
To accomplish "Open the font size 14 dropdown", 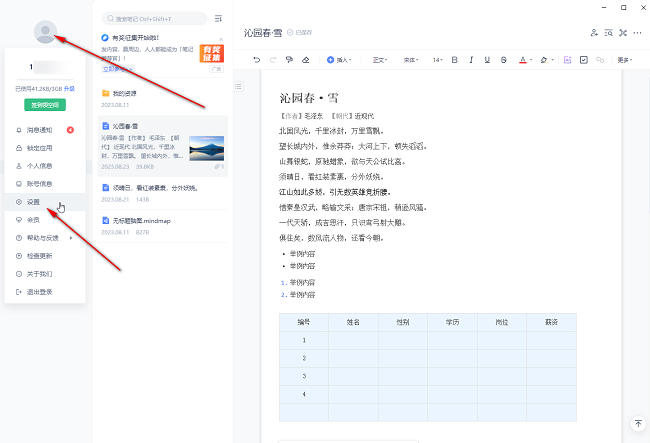I will click(x=438, y=60).
